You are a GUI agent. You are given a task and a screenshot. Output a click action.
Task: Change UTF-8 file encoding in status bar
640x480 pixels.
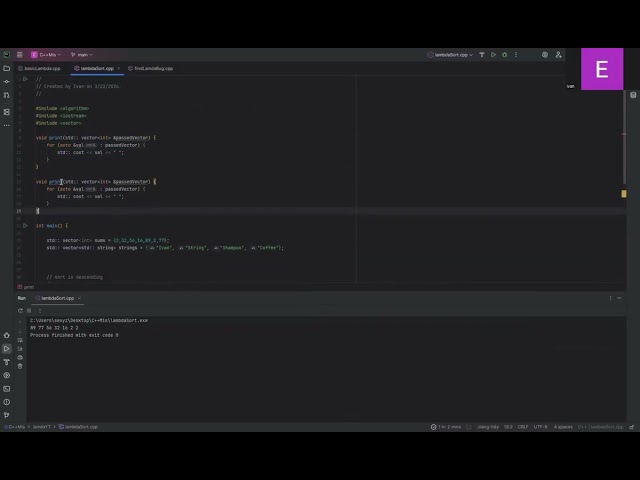pos(540,427)
